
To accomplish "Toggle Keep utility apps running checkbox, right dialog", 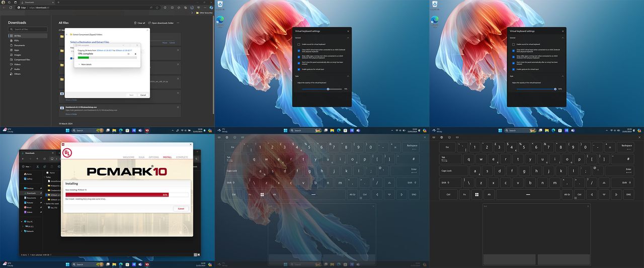I will [513, 56].
